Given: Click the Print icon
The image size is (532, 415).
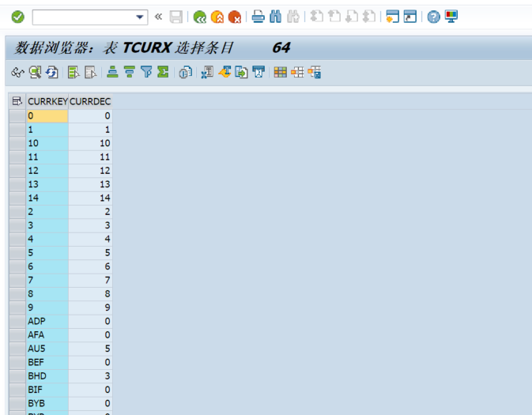Looking at the screenshot, I should click(x=258, y=17).
